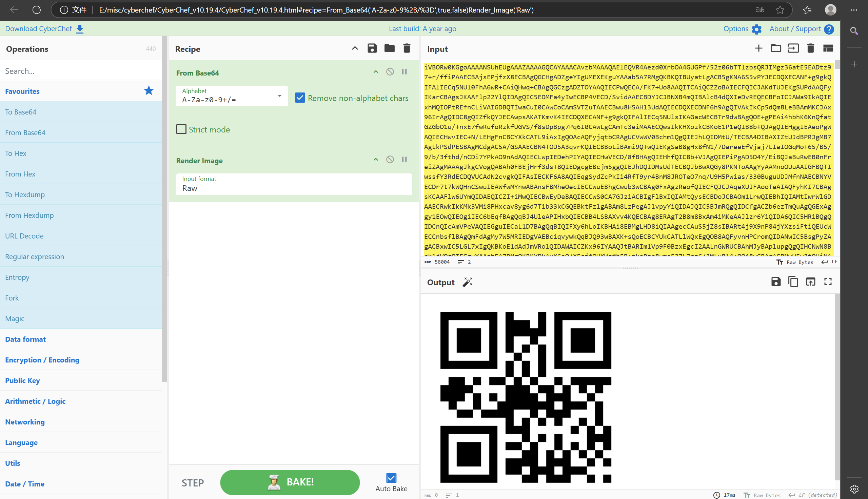The height and width of the screenshot is (499, 868).
Task: Save the recipe with disk icon
Action: pyautogui.click(x=372, y=48)
